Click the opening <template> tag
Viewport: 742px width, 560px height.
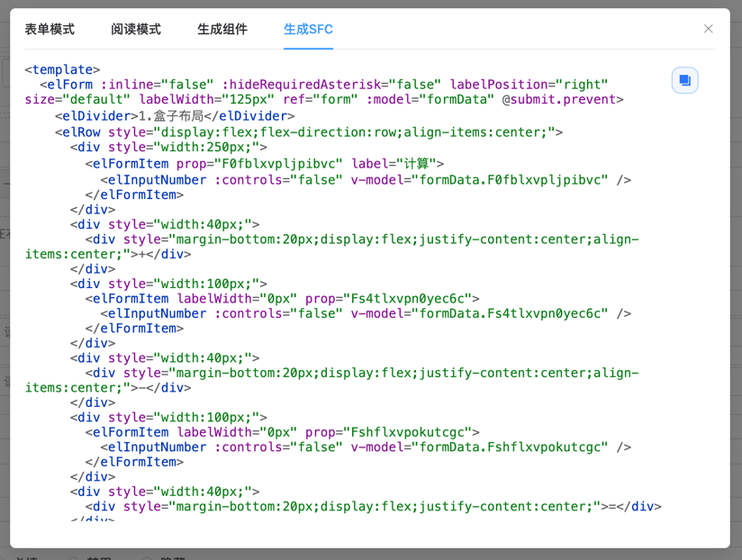(62, 70)
